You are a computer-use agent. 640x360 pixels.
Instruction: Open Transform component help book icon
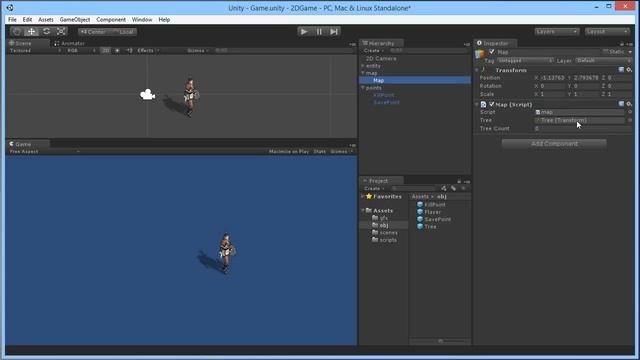[x=621, y=70]
